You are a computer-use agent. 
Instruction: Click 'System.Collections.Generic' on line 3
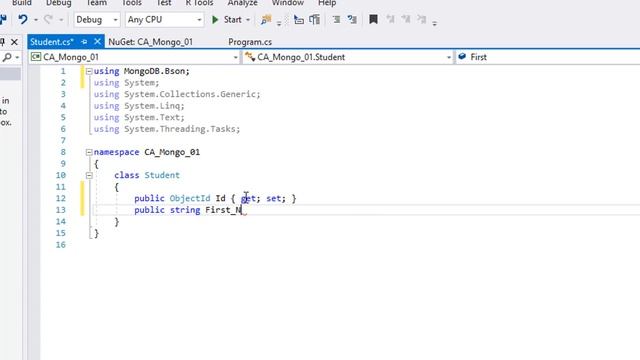(191, 94)
